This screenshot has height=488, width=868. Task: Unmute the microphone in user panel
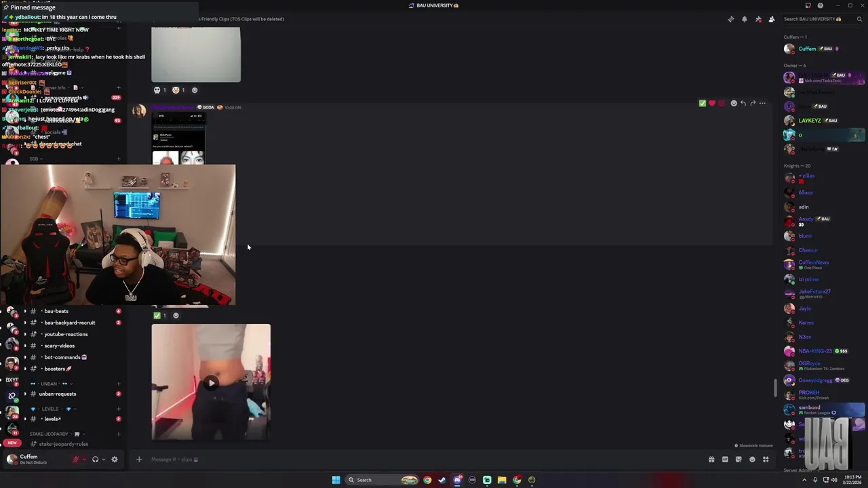[76, 460]
